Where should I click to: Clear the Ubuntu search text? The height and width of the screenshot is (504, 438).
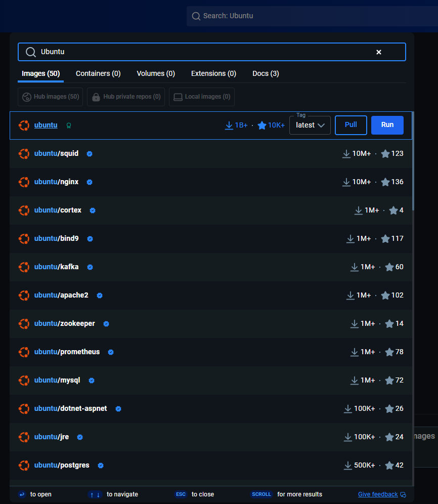click(378, 52)
